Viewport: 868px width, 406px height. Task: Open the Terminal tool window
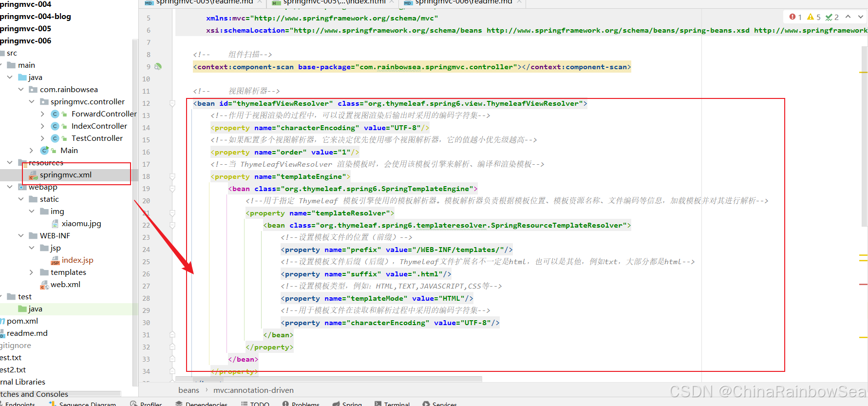pyautogui.click(x=392, y=403)
